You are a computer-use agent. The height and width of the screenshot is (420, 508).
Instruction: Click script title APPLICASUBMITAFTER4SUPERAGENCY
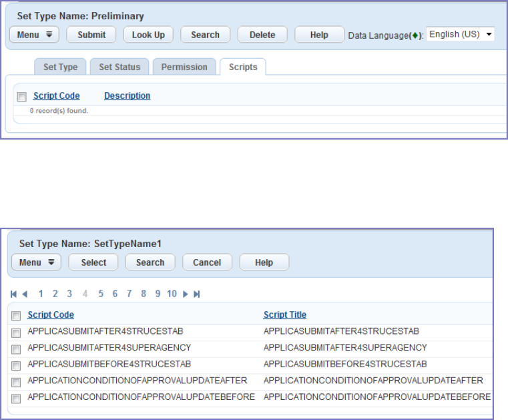pyautogui.click(x=345, y=347)
